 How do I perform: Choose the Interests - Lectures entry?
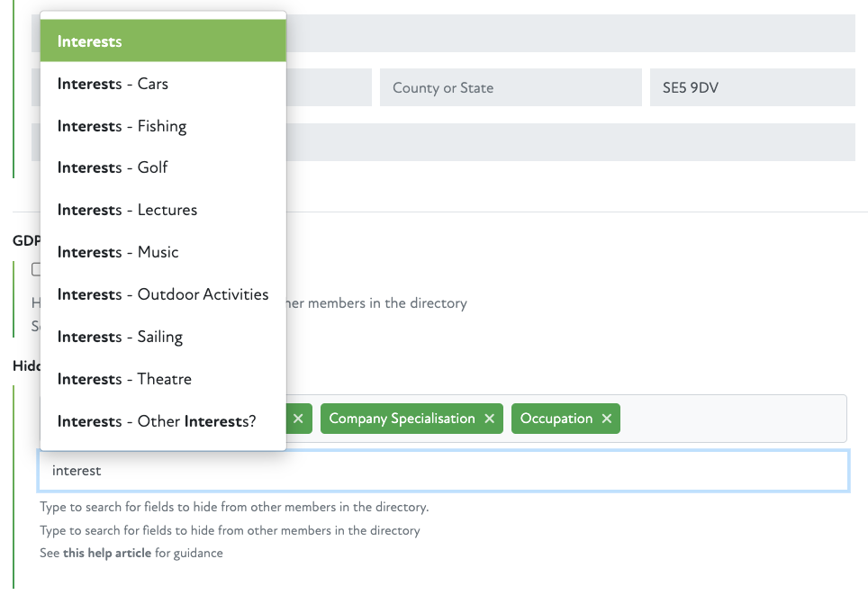coord(162,210)
